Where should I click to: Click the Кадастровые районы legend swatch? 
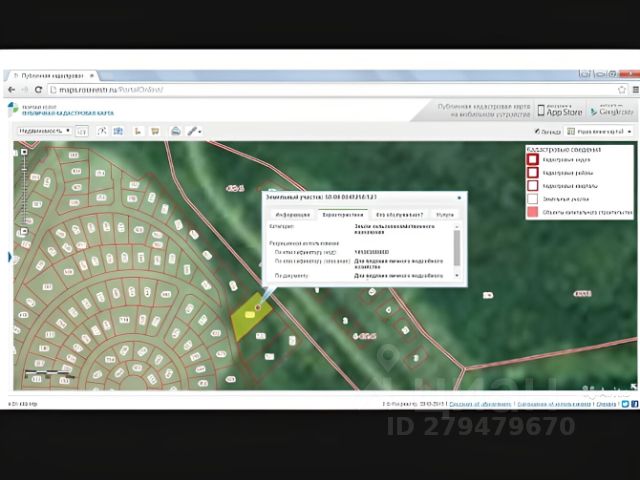pos(533,173)
